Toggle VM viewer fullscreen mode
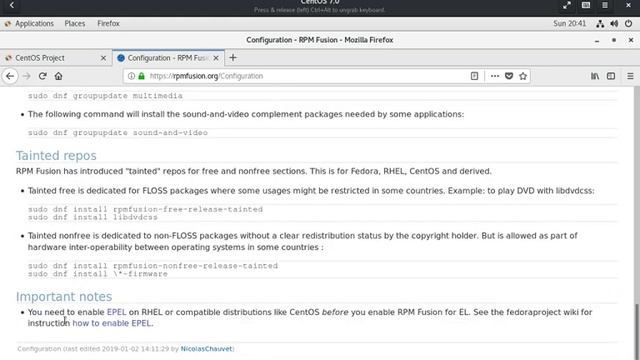Viewport: 640px width, 360px height. (567, 5)
